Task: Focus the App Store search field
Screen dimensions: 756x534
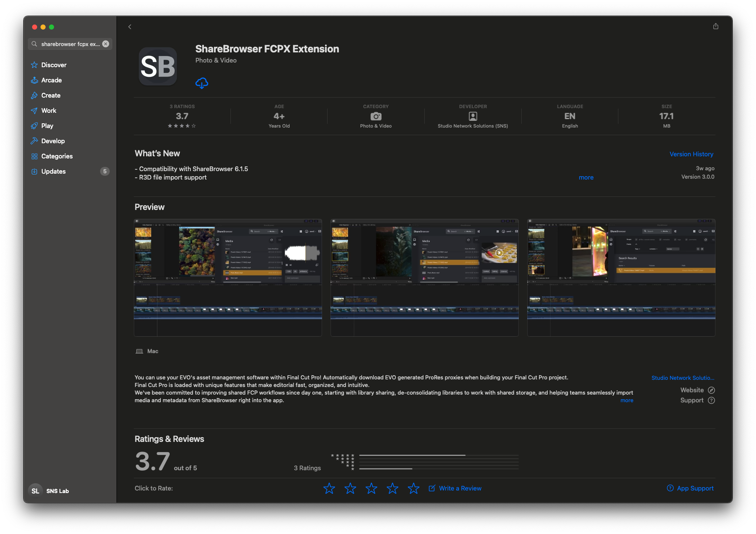Action: click(70, 44)
